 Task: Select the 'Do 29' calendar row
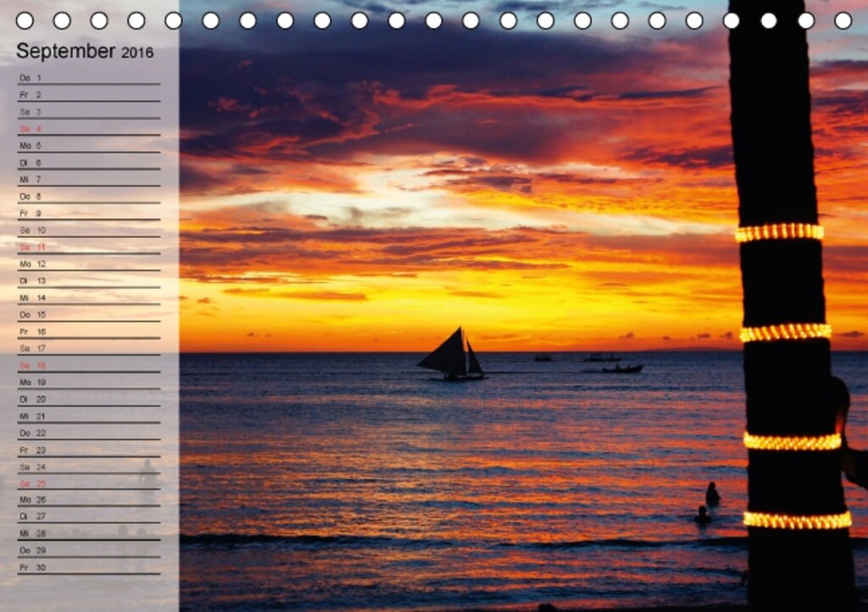pos(88,550)
